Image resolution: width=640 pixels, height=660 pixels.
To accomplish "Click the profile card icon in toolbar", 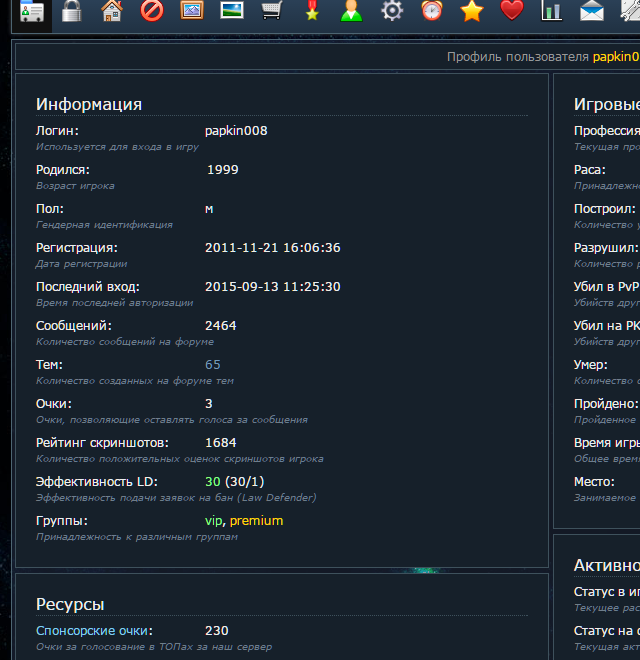I will pyautogui.click(x=32, y=12).
